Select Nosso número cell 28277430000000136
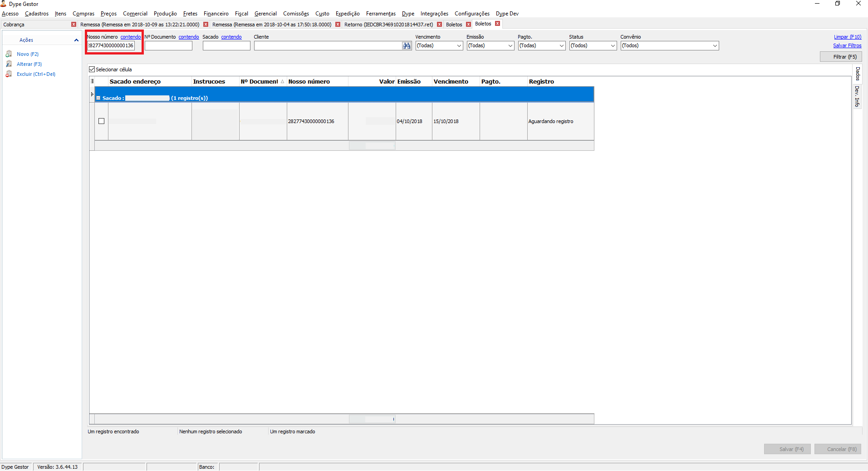The width and height of the screenshot is (868, 471). pos(317,121)
